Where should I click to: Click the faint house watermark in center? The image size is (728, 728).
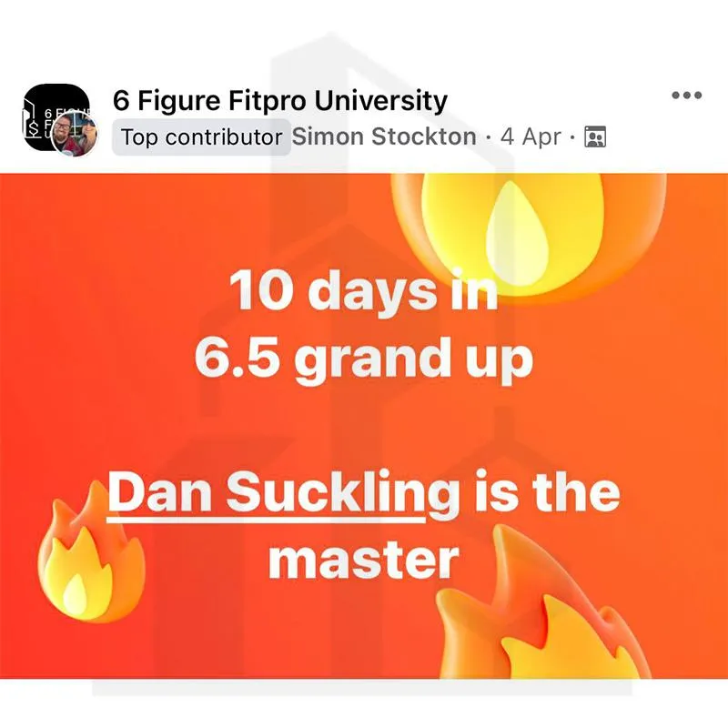click(364, 371)
